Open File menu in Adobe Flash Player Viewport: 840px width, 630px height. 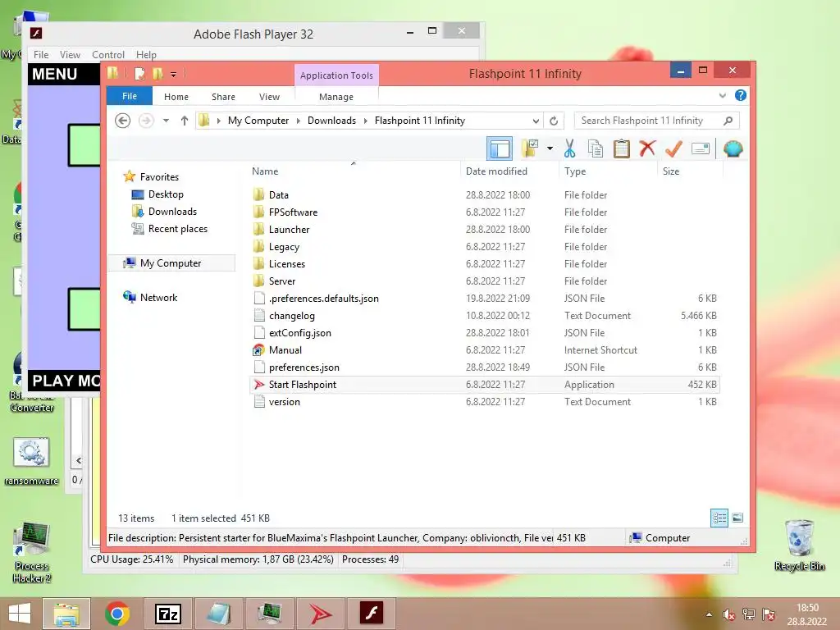[41, 55]
